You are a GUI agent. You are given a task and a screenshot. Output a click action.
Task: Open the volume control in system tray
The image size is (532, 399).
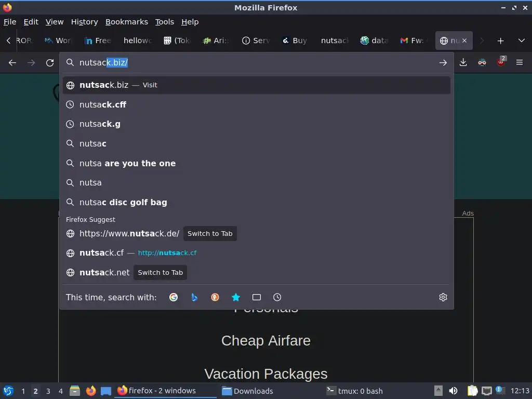click(453, 391)
